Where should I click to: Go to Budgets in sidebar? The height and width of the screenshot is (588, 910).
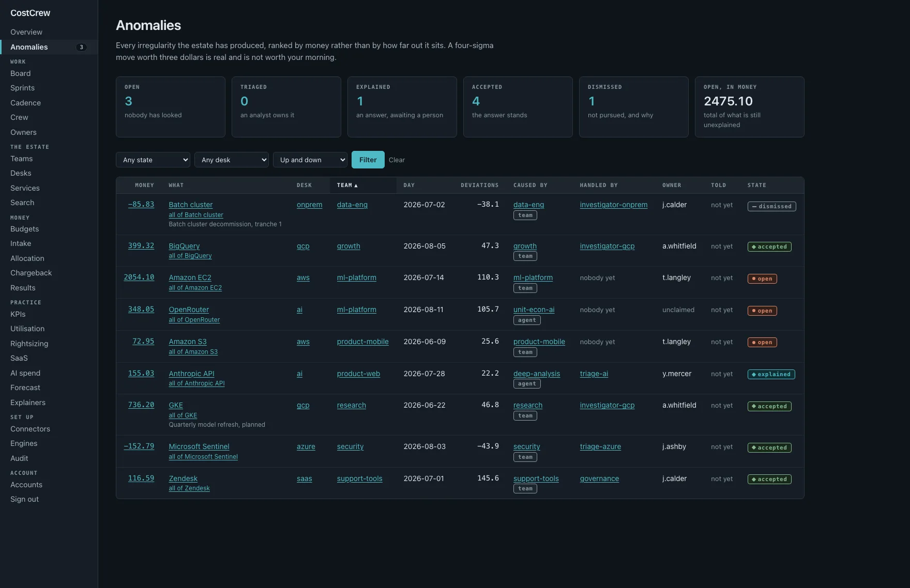pos(24,229)
